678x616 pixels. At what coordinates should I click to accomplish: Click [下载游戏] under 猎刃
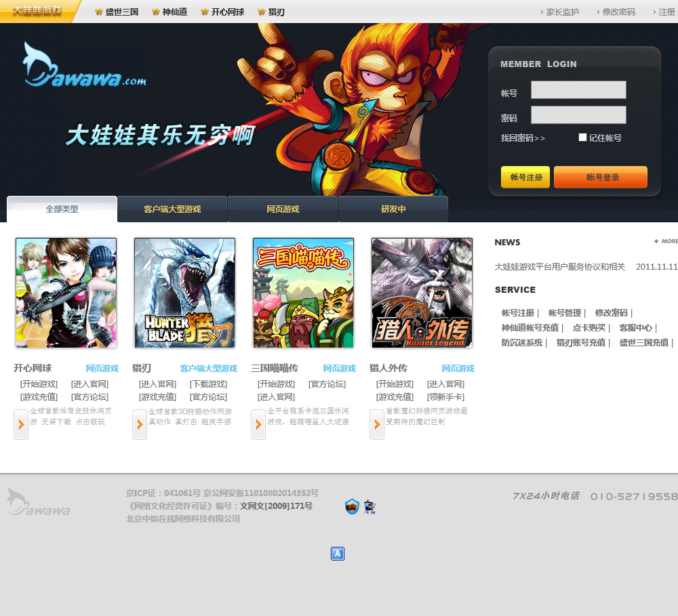pos(208,384)
